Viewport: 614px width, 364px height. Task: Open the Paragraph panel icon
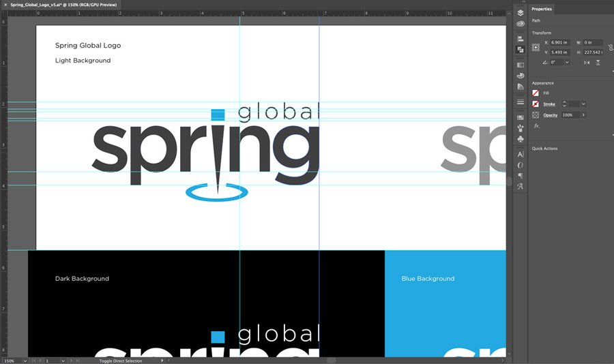coord(521,176)
